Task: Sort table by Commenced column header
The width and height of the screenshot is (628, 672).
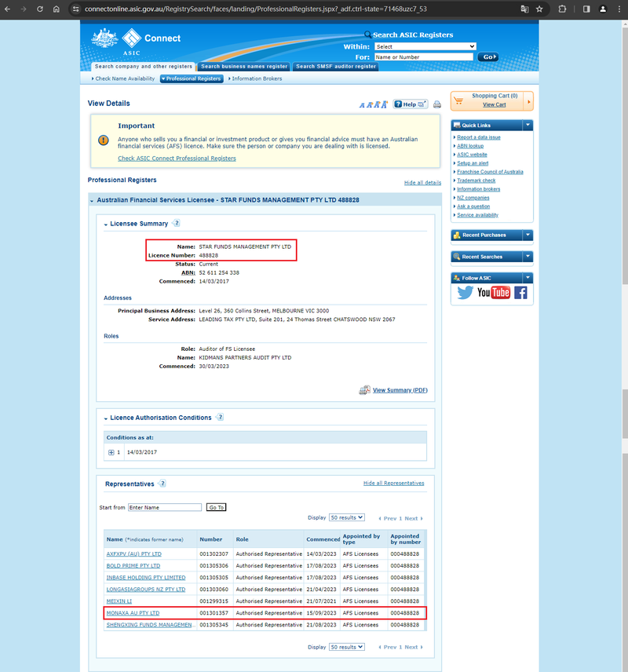Action: pyautogui.click(x=323, y=539)
